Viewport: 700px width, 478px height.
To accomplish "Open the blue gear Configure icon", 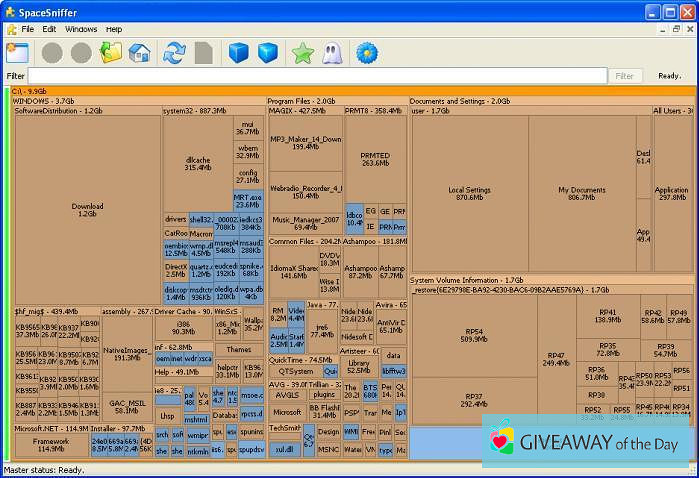I will [x=366, y=52].
